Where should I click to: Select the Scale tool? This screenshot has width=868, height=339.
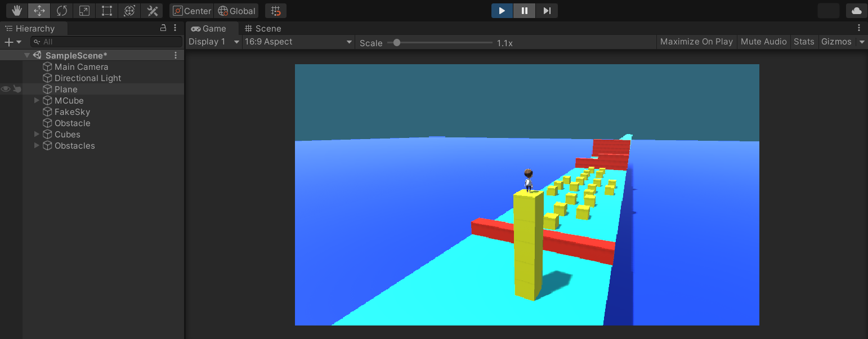(x=84, y=10)
